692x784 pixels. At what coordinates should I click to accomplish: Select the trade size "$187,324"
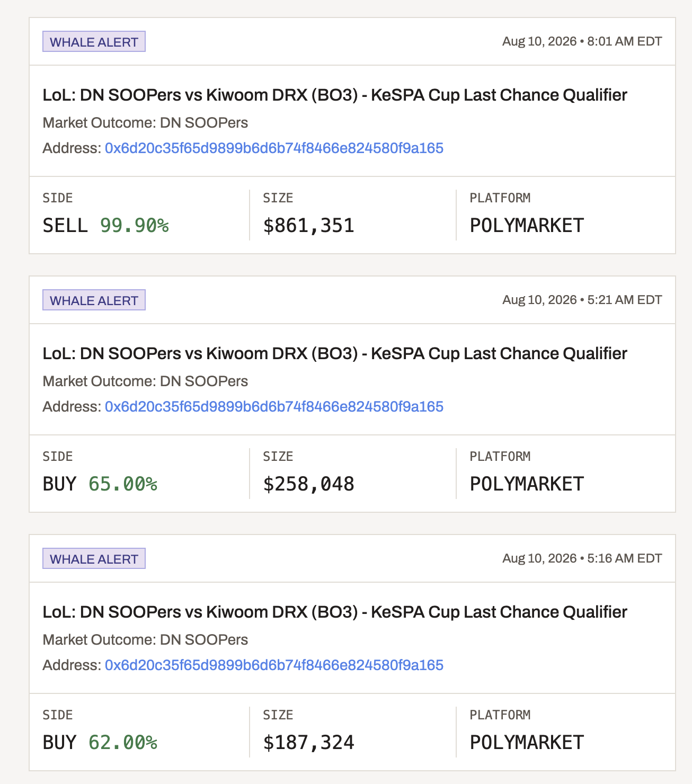[x=309, y=743]
